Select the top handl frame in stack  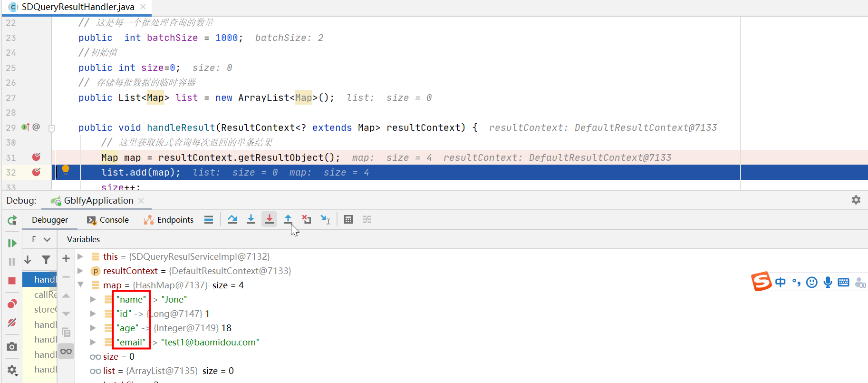40,279
